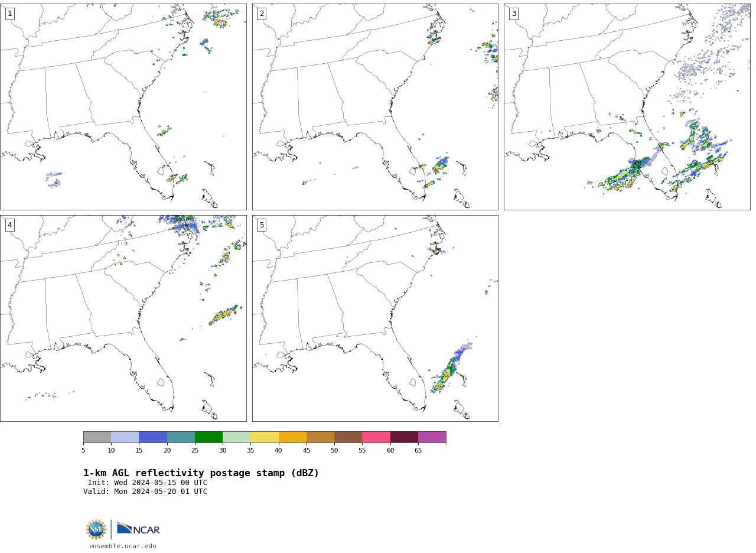Click the pink 55-60 dBZ swatch
756x553 pixels.
click(x=376, y=437)
